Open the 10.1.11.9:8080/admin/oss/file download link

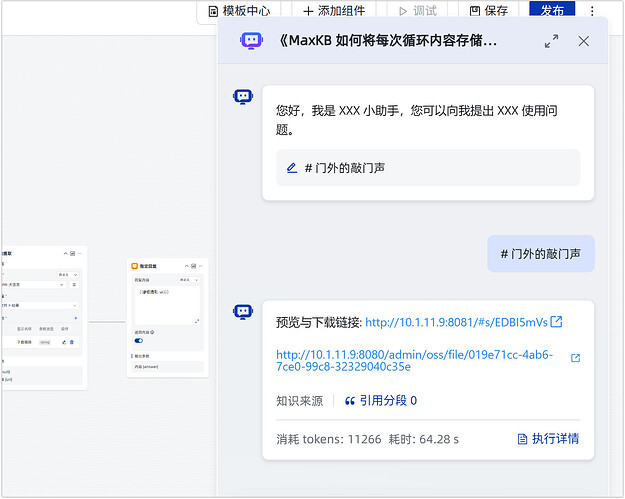[415, 360]
